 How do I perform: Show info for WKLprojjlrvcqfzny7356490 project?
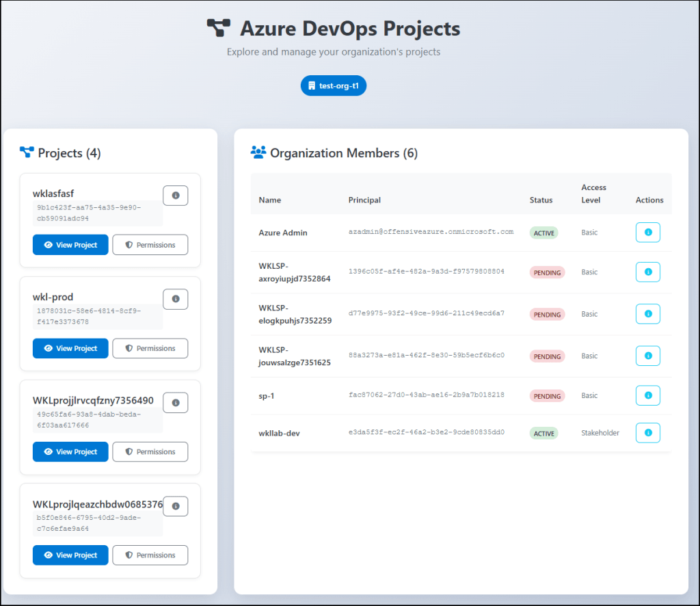pos(176,403)
